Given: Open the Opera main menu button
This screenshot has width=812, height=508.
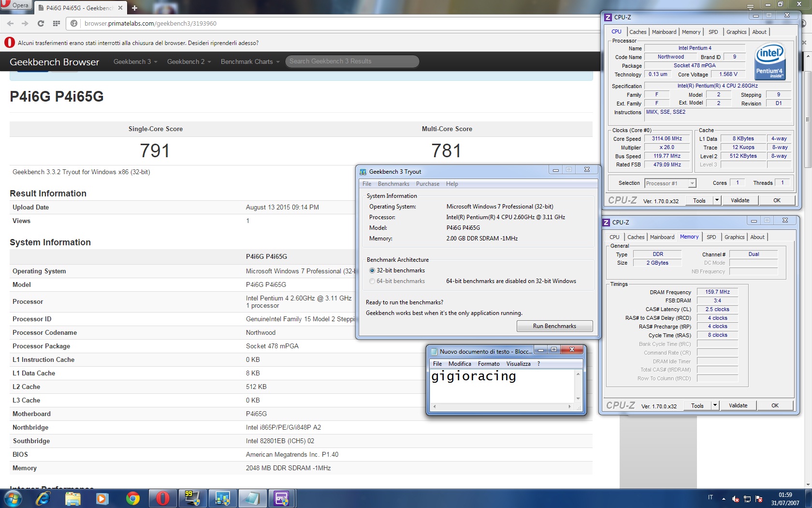Looking at the screenshot, I should (x=15, y=5).
